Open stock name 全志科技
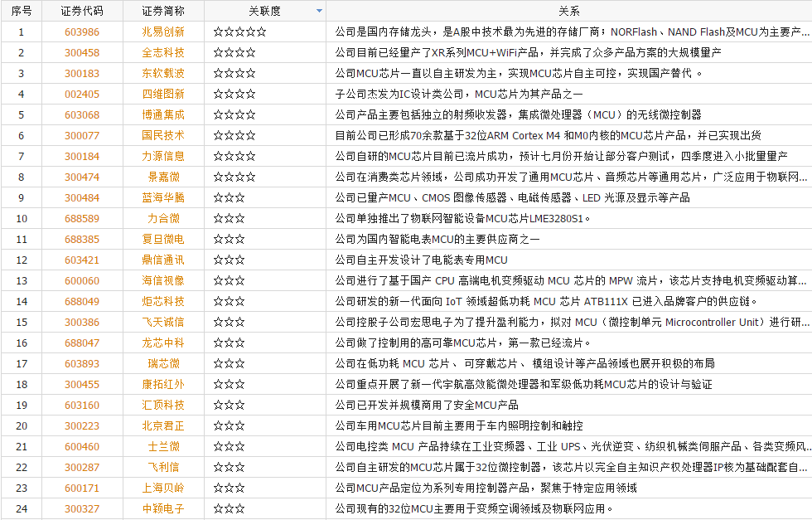812x520 pixels. click(163, 52)
